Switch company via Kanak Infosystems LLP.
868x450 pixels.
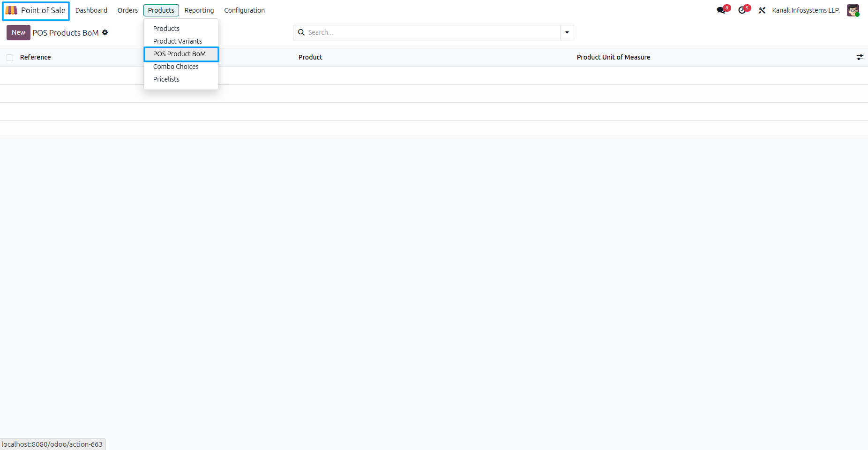pos(806,10)
